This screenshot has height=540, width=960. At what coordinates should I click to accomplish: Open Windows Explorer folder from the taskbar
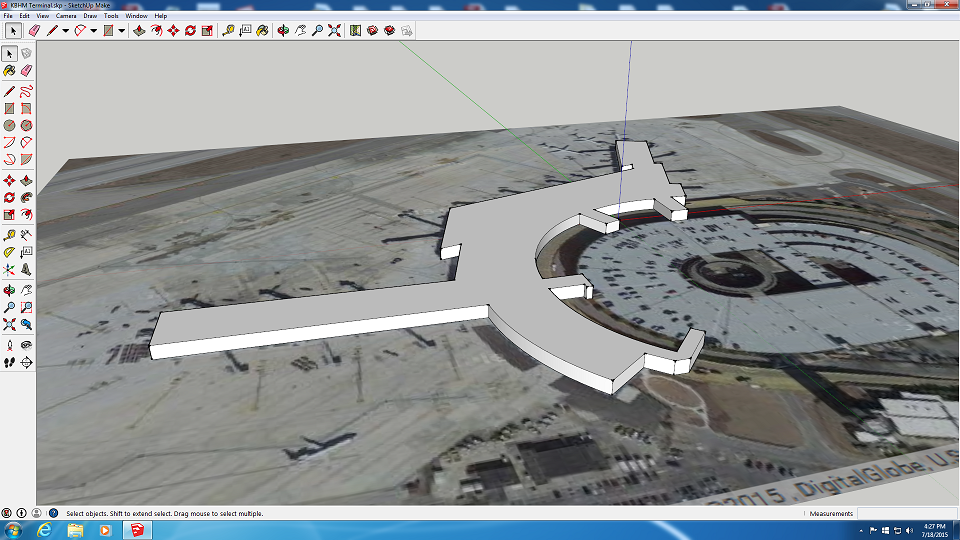point(75,530)
